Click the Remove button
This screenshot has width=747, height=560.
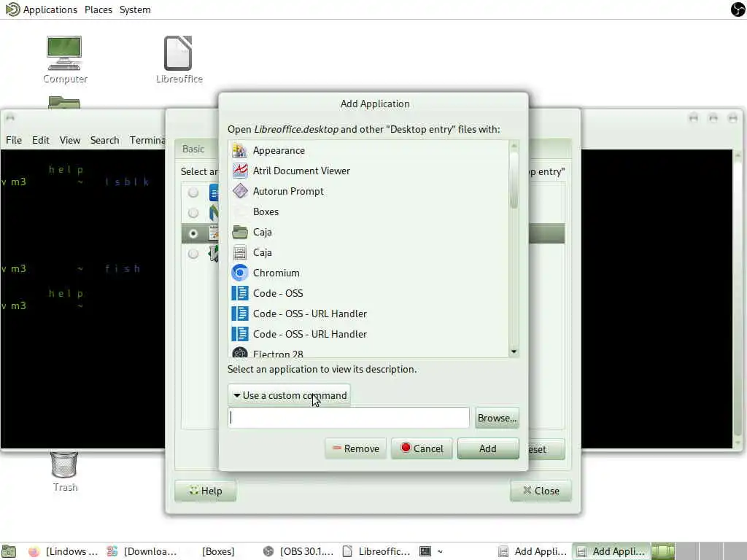click(356, 448)
